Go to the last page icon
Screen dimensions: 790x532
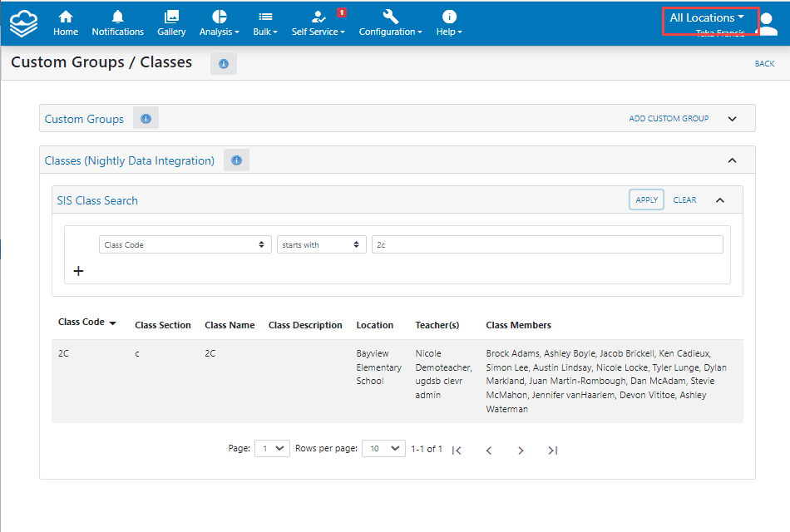(x=553, y=451)
